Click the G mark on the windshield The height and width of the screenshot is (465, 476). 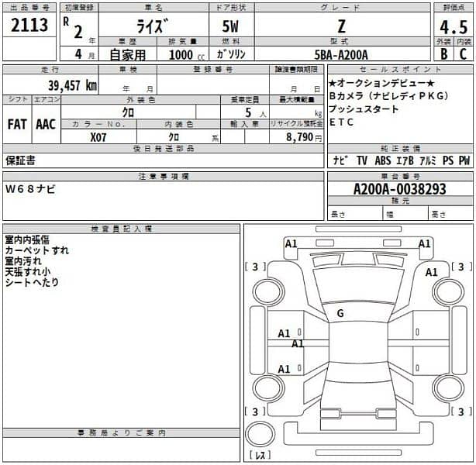point(340,313)
